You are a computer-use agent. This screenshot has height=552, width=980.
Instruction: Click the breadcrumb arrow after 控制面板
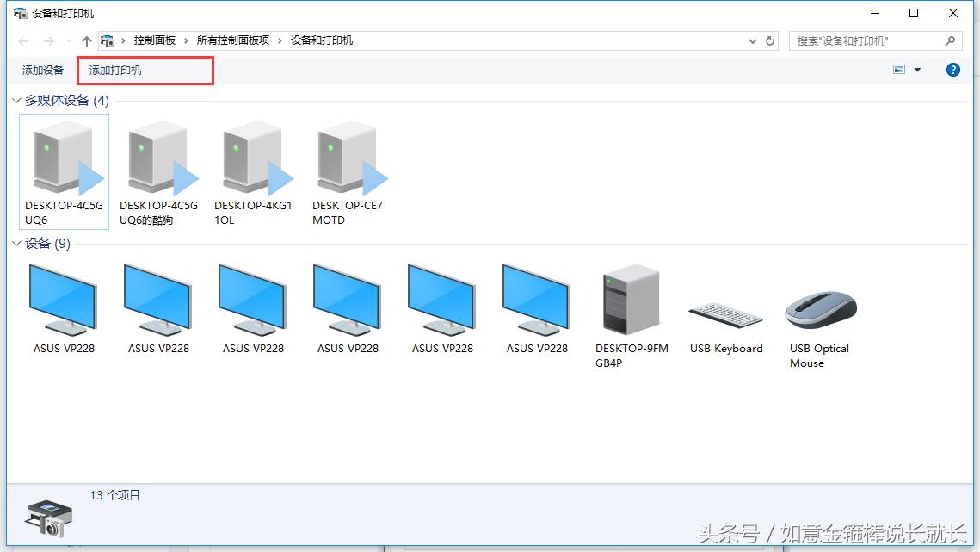pos(186,41)
